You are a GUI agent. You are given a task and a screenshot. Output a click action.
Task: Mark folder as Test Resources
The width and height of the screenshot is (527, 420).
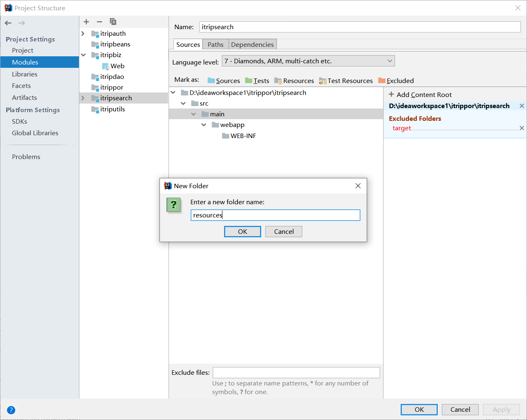[346, 81]
